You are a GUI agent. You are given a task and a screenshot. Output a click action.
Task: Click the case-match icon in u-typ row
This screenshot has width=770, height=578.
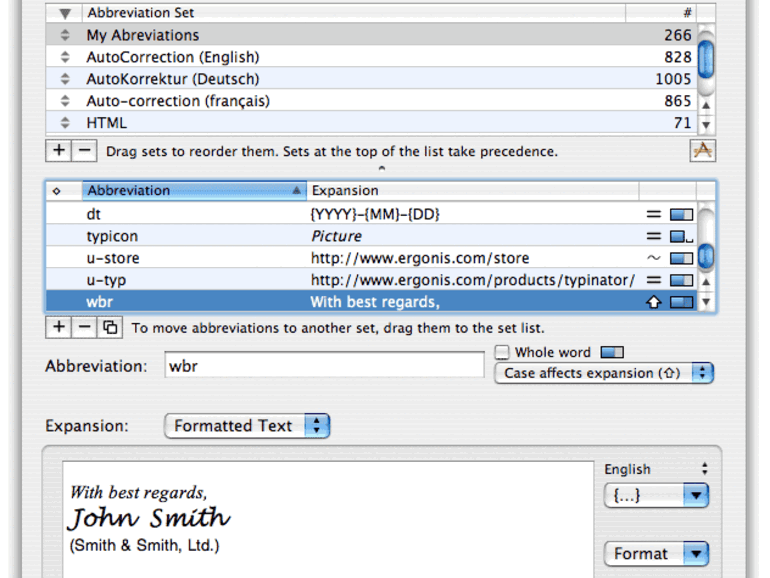coord(654,280)
